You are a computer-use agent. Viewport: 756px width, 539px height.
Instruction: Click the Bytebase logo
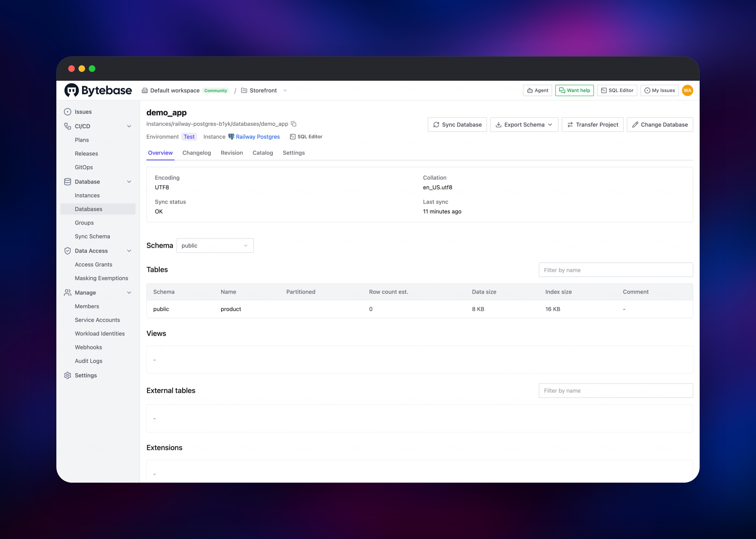pos(98,90)
